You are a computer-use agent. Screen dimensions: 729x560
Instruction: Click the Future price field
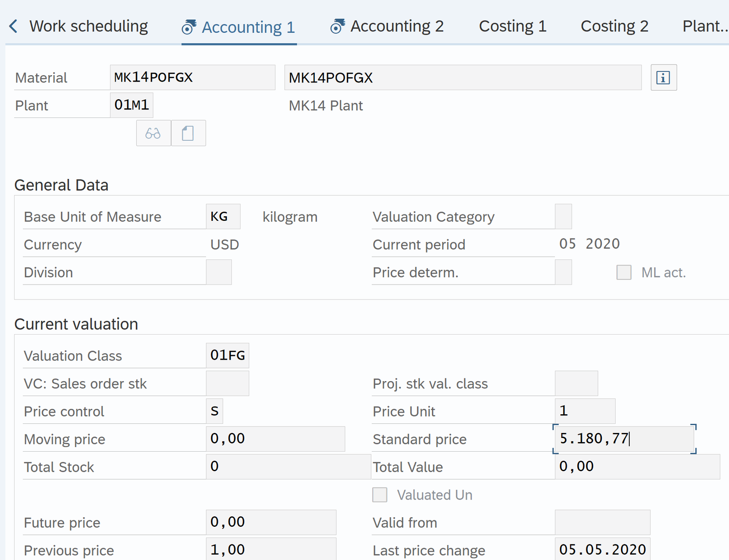[x=271, y=522]
